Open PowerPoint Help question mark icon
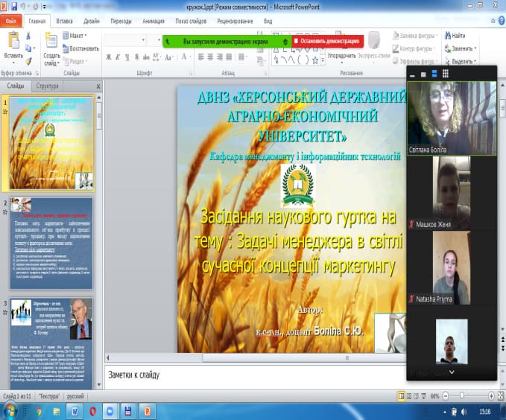The width and height of the screenshot is (506, 420). (502, 21)
